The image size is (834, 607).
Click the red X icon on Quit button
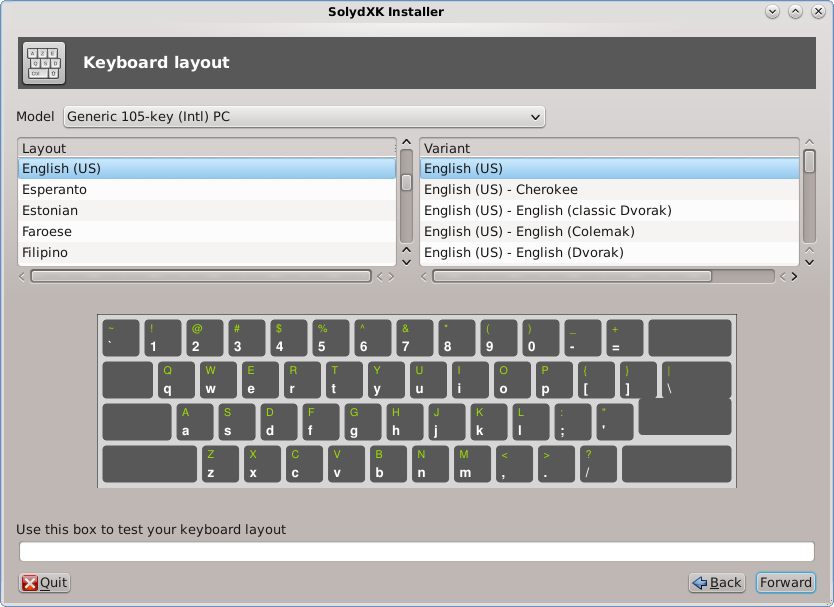click(x=31, y=582)
